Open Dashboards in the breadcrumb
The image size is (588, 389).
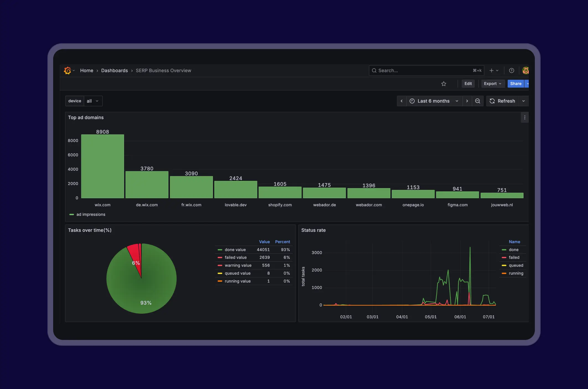[115, 70]
